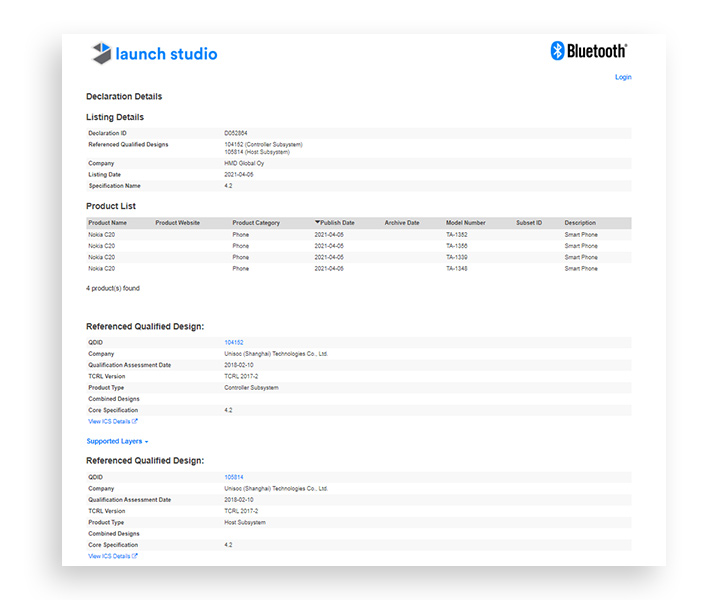Click external-link icon under QDID 105814 section
The width and height of the screenshot is (728, 600).
135,556
